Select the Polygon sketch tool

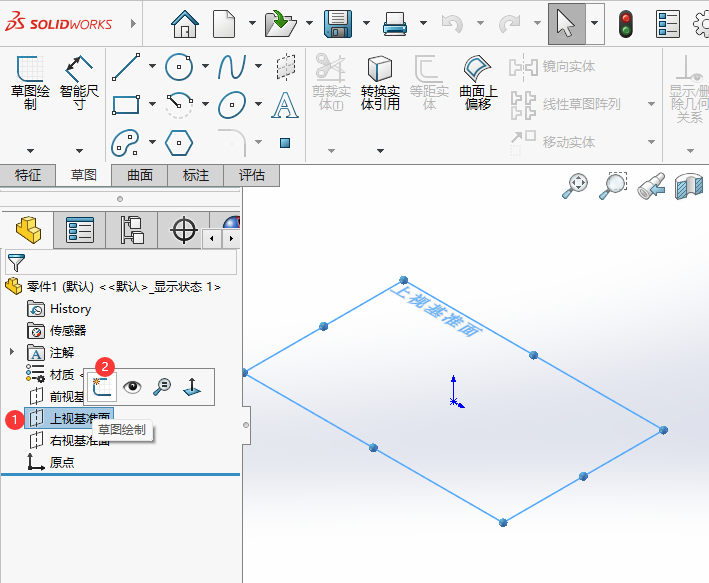click(x=179, y=142)
